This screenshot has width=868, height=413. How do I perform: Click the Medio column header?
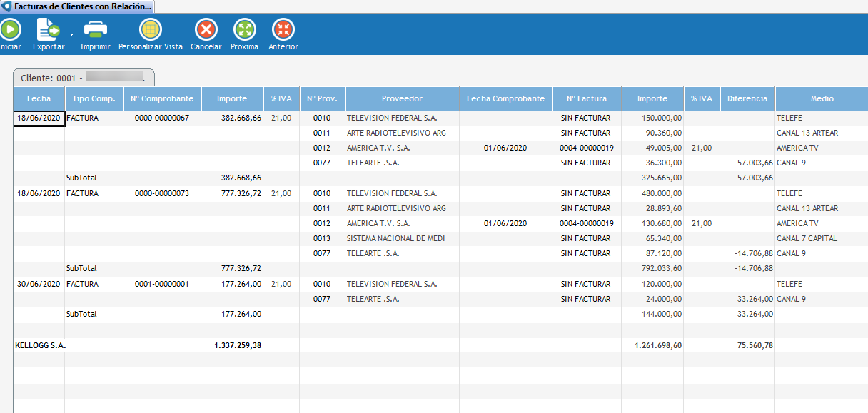tap(821, 99)
